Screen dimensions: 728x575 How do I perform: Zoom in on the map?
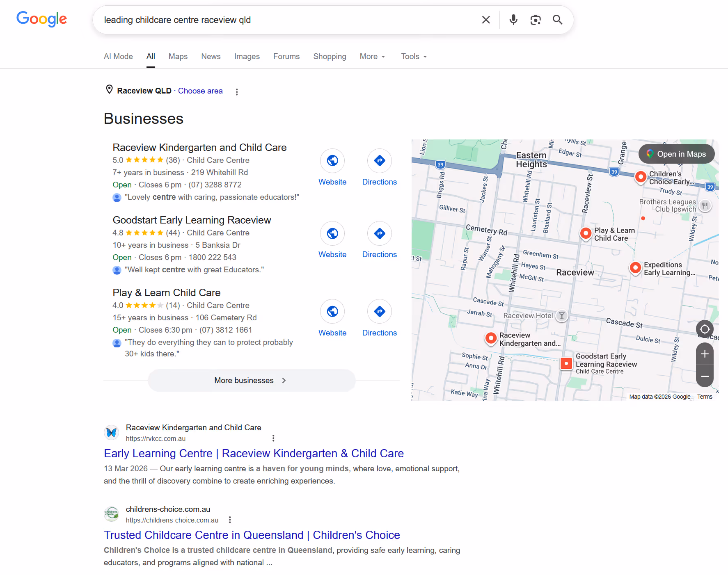click(705, 354)
